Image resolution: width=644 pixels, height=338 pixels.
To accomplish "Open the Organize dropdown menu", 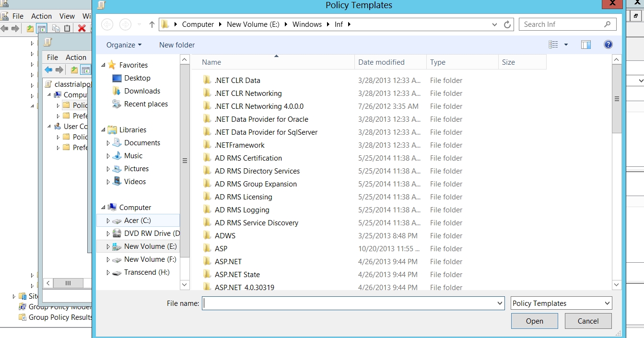I will (124, 45).
